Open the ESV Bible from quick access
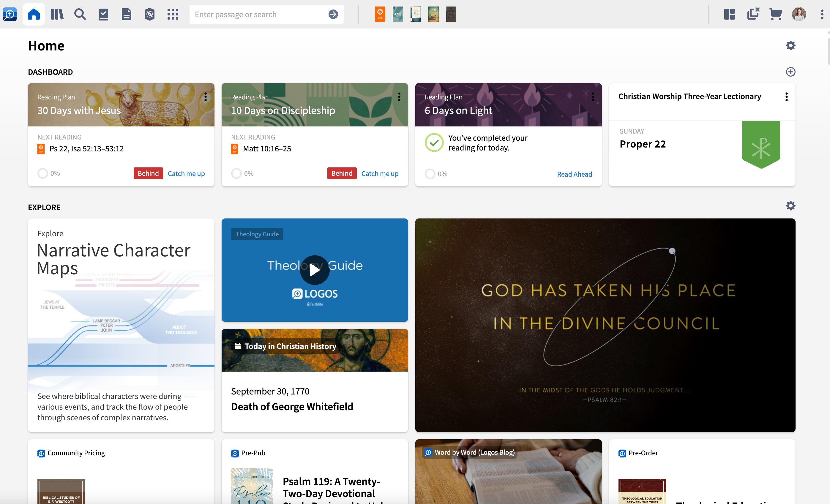830x504 pixels. 380,14
